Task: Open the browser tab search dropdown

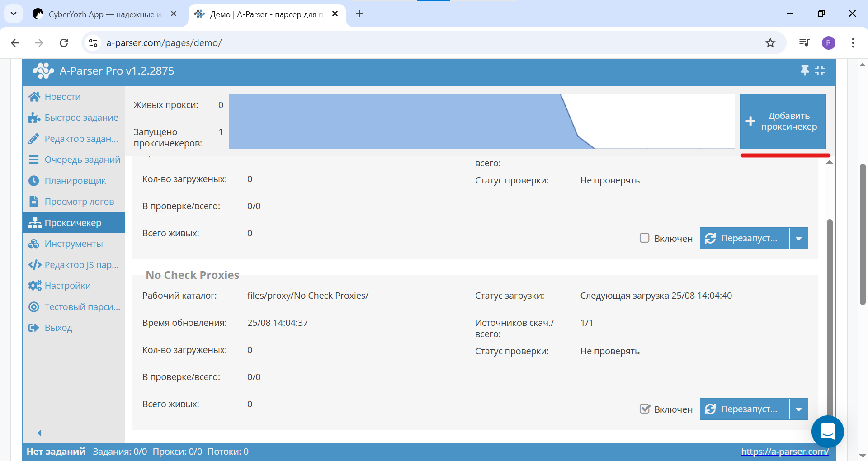Action: 14,14
